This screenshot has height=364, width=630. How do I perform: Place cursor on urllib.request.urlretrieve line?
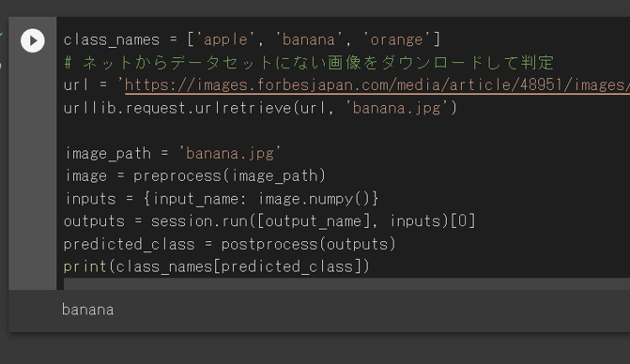coord(260,108)
